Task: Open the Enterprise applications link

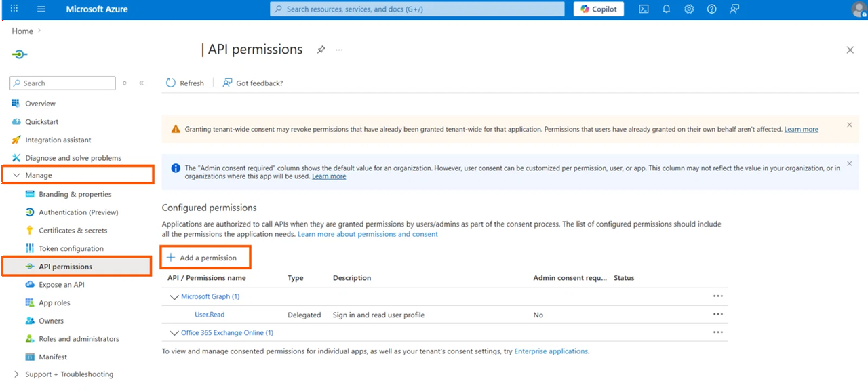Action: coord(551,351)
